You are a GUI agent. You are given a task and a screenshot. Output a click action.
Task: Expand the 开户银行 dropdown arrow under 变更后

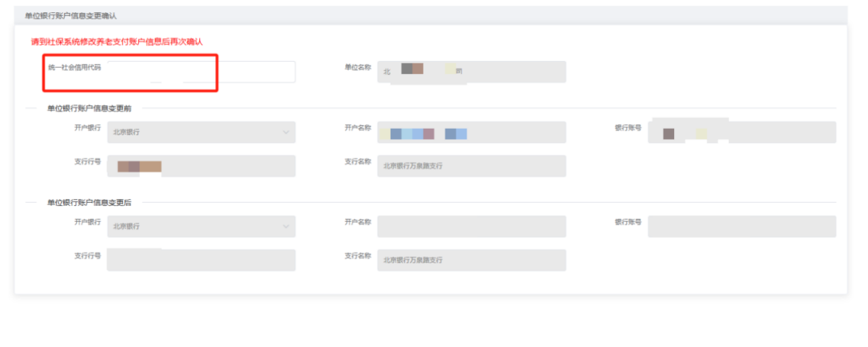click(x=285, y=226)
